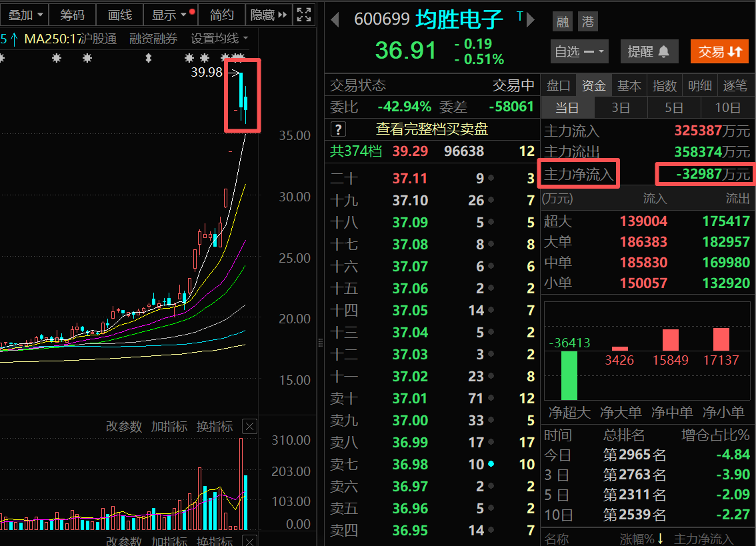Viewport: 756px width, 546px height.
Task: Click the 今日 rank 第2965名
Action: tap(635, 455)
